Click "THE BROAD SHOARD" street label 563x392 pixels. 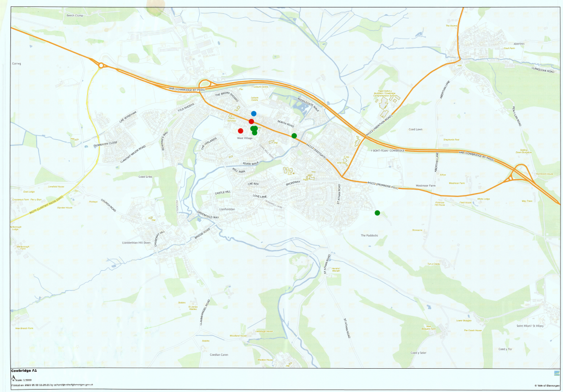tap(227, 96)
